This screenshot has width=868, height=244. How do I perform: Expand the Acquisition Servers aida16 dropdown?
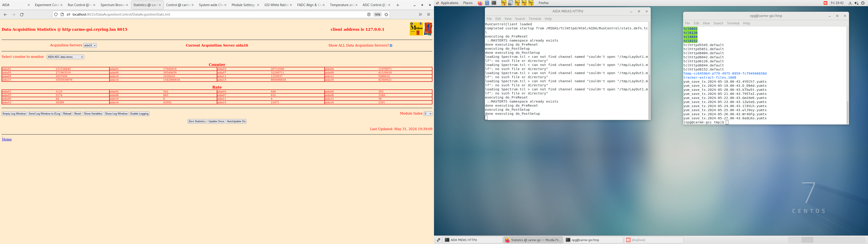90,45
